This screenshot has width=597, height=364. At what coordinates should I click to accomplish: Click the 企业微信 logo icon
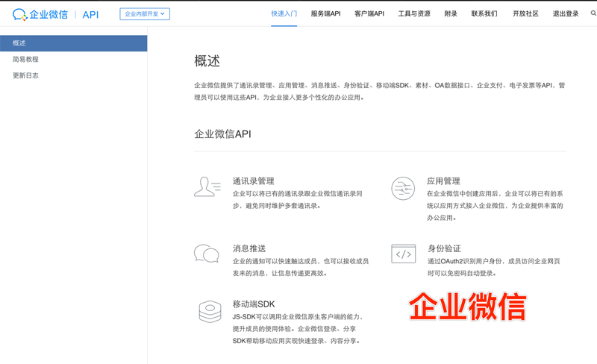20,14
